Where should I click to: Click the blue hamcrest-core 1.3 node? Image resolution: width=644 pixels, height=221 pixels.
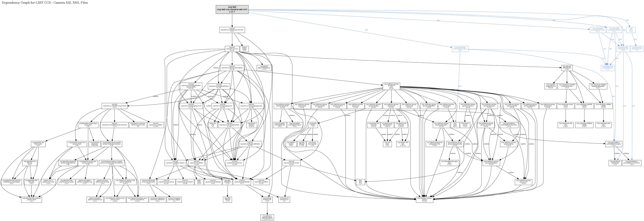637,49
